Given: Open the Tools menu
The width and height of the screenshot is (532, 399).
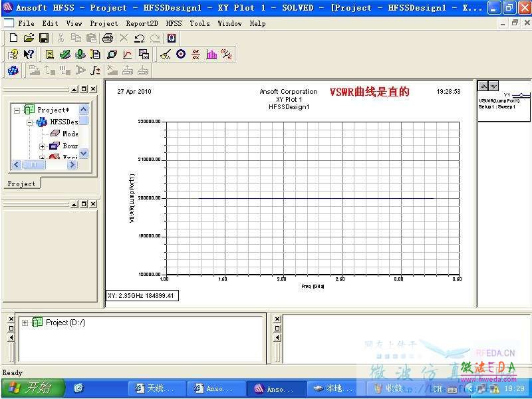Looking at the screenshot, I should coord(199,23).
